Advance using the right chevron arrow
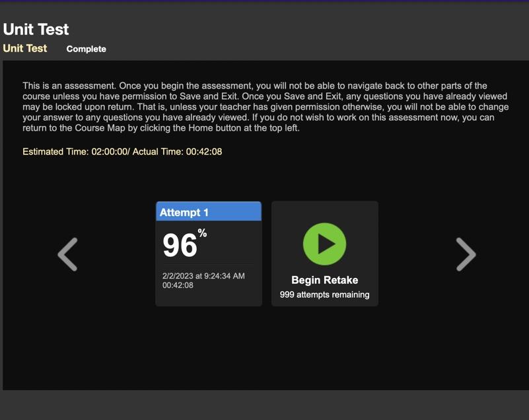The height and width of the screenshot is (420, 529). pos(466,254)
